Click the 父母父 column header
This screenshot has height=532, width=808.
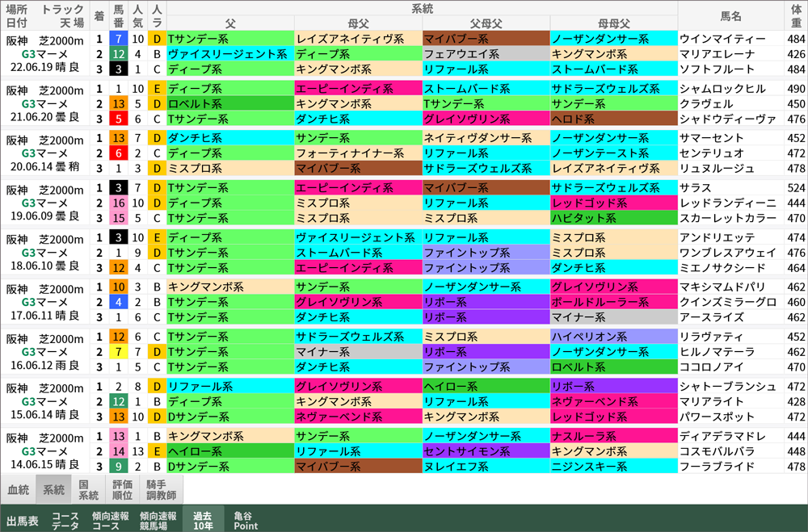coord(486,23)
